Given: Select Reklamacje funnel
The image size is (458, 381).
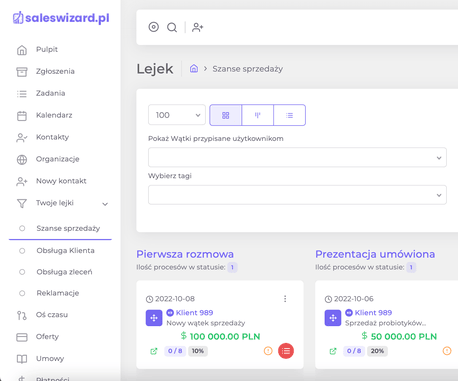Looking at the screenshot, I should click(58, 293).
